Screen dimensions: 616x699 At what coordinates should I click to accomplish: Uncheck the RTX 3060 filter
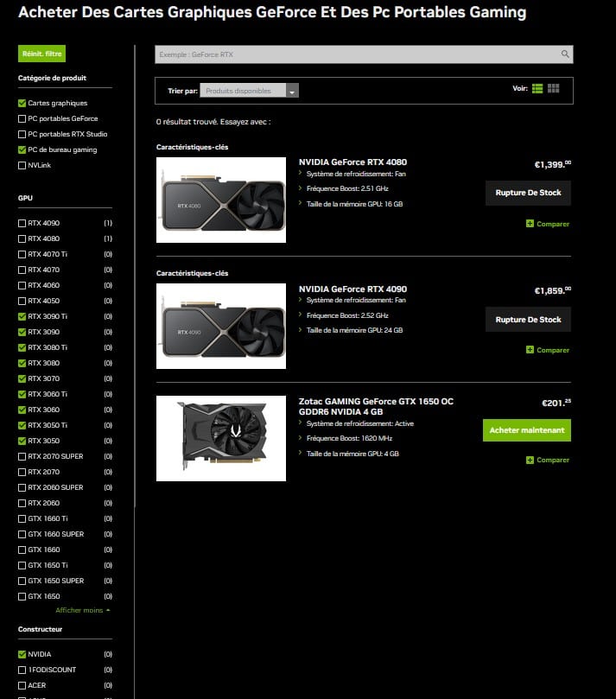tap(22, 410)
